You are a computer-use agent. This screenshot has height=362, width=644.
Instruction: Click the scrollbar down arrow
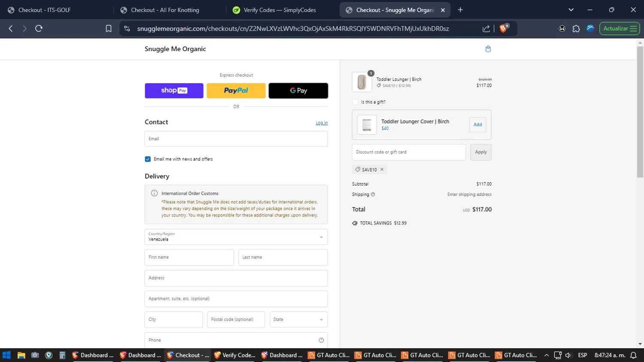[x=640, y=344]
